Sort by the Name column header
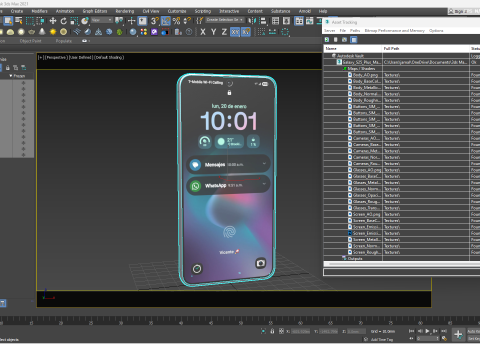480x360 pixels. pyautogui.click(x=353, y=49)
